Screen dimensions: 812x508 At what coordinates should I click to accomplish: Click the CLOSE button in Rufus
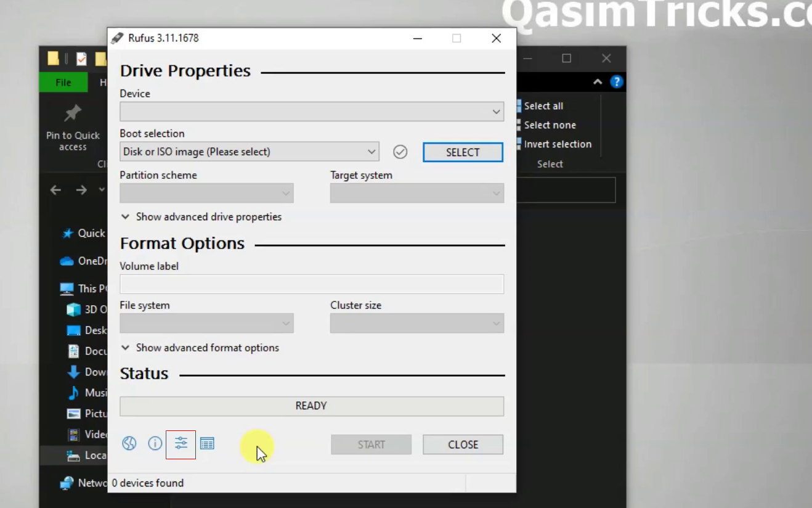[463, 444]
